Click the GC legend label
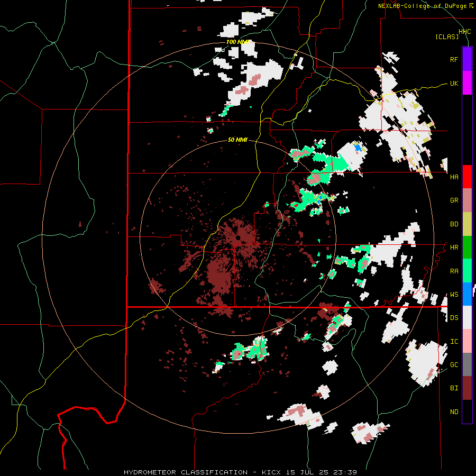 pos(454,365)
